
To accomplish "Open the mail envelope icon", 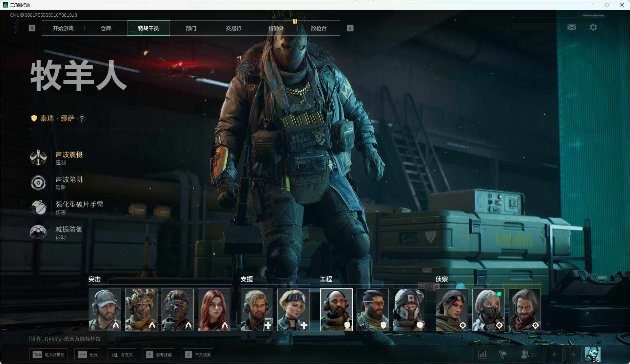I will (572, 27).
